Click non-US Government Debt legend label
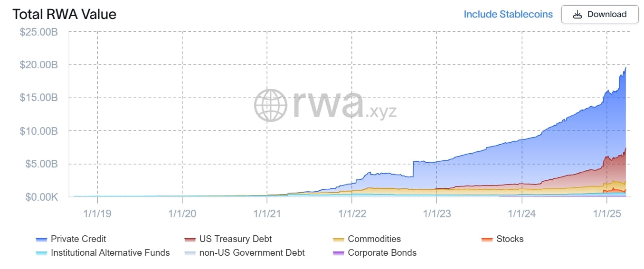Screen dimensions: 644x269 pos(252,253)
